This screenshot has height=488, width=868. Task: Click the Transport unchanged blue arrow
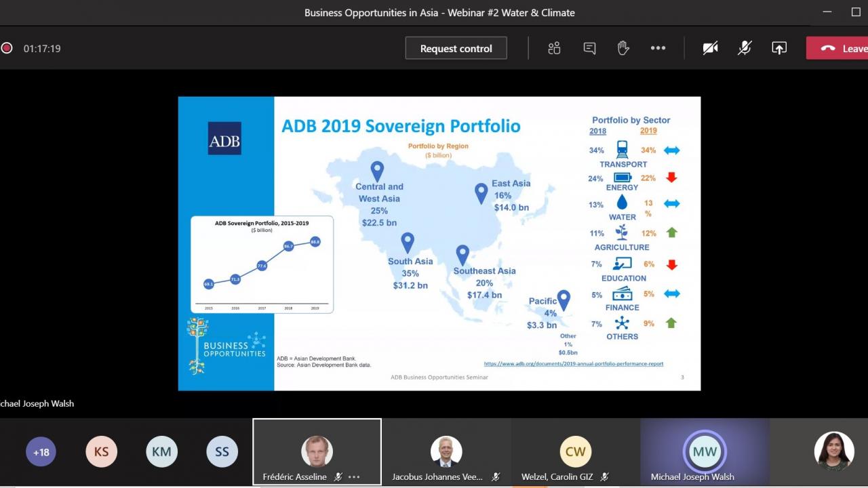pos(671,150)
